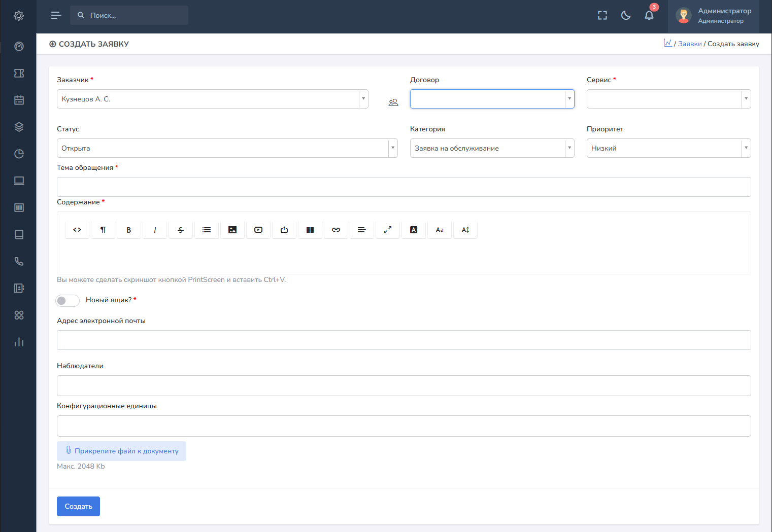This screenshot has width=772, height=532.
Task: Open the Администратор user menu
Action: pos(714,16)
